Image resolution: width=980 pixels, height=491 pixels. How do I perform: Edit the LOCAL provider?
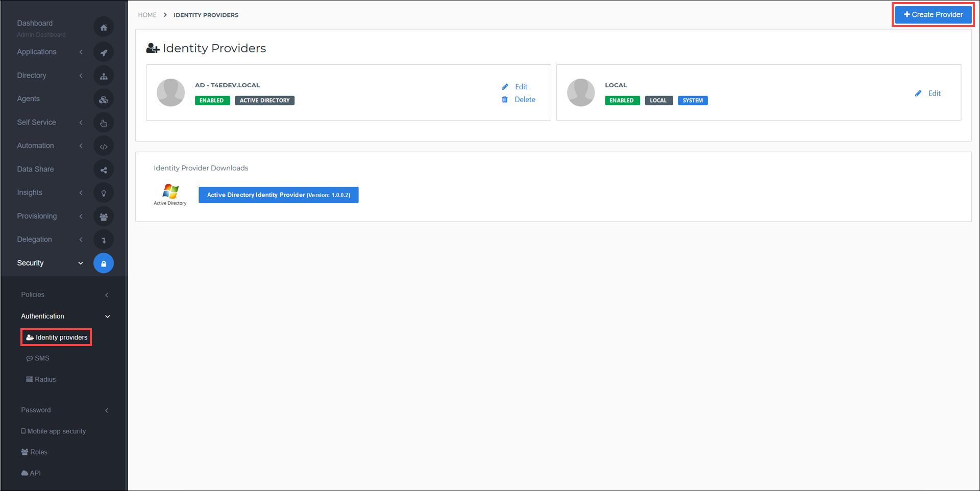(935, 93)
